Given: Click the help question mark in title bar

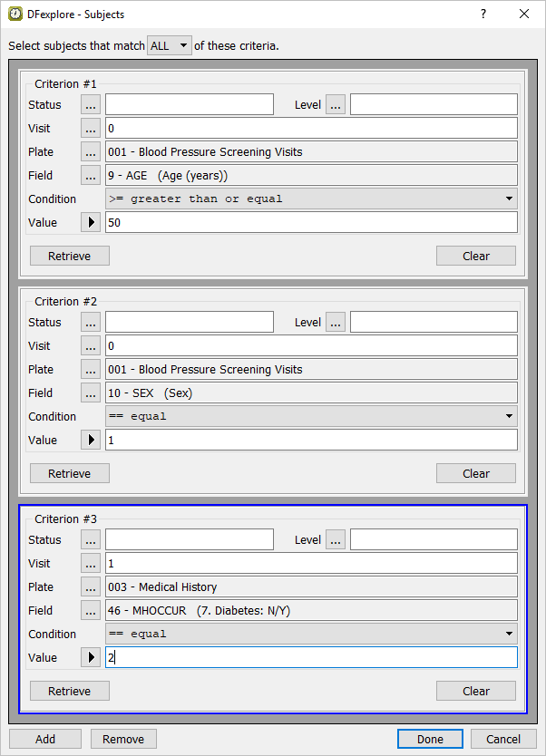Looking at the screenshot, I should click(483, 15).
